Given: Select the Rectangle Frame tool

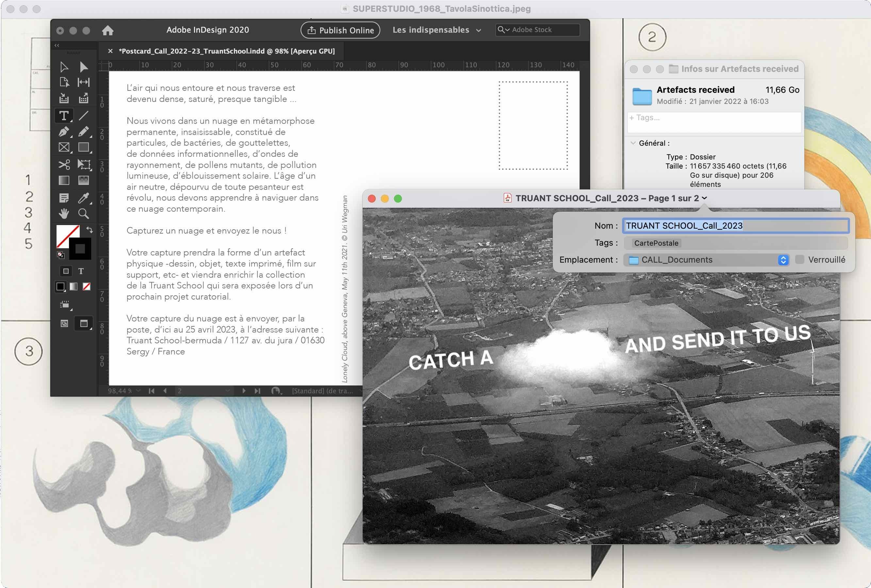Looking at the screenshot, I should coord(64,147).
